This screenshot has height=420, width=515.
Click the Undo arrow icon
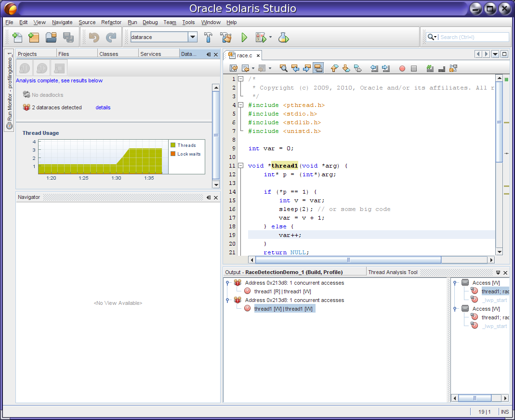coord(94,38)
